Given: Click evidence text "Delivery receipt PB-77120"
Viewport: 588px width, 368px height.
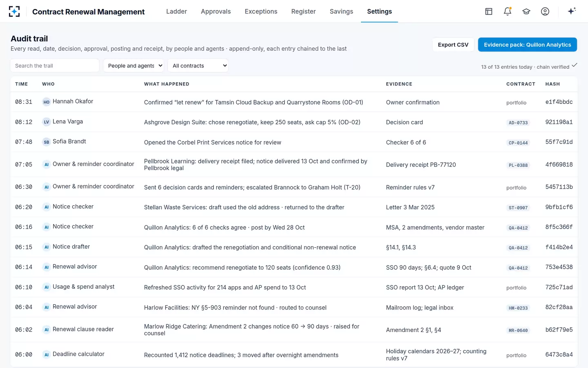Looking at the screenshot, I should coord(421,165).
